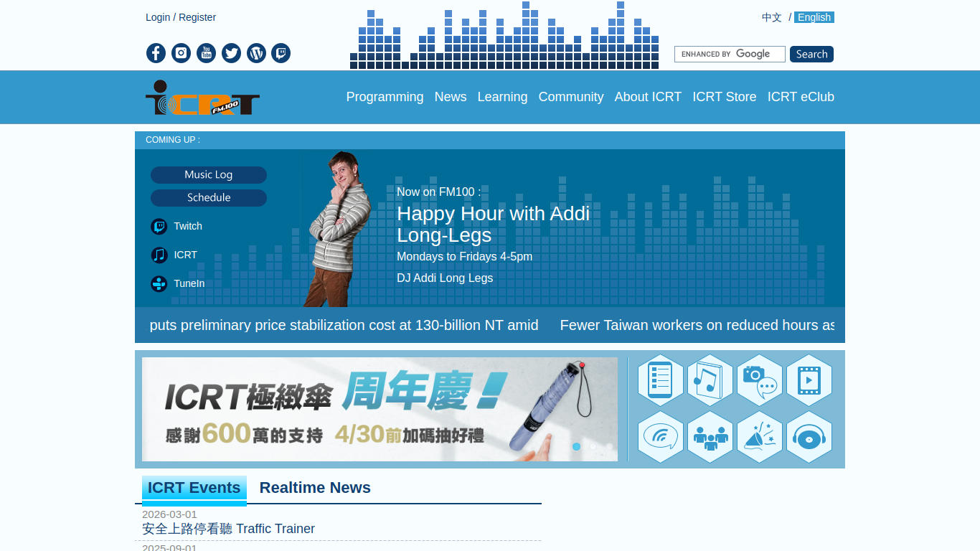980x551 pixels.
Task: Open Happy Hour with Addi Long-Legs title
Action: [494, 225]
